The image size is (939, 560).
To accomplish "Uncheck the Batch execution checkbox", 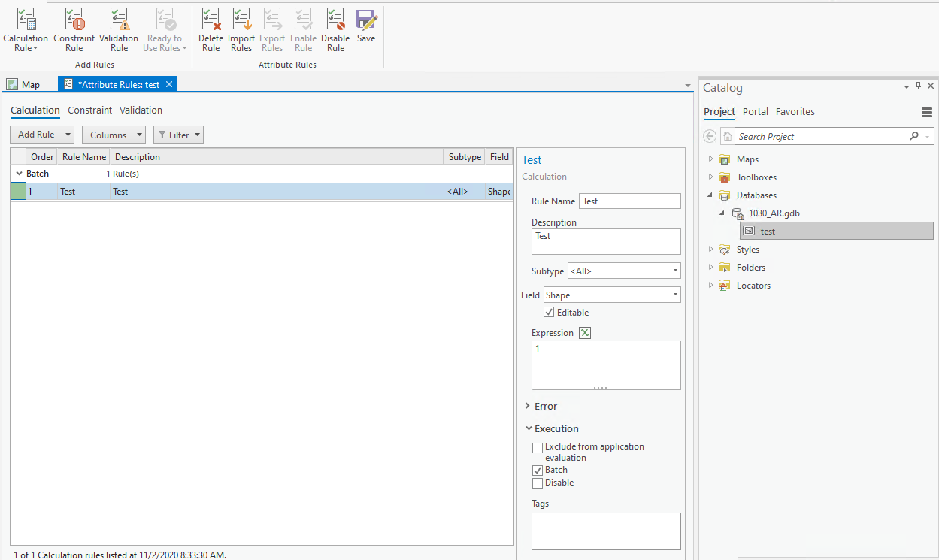I will pos(538,470).
